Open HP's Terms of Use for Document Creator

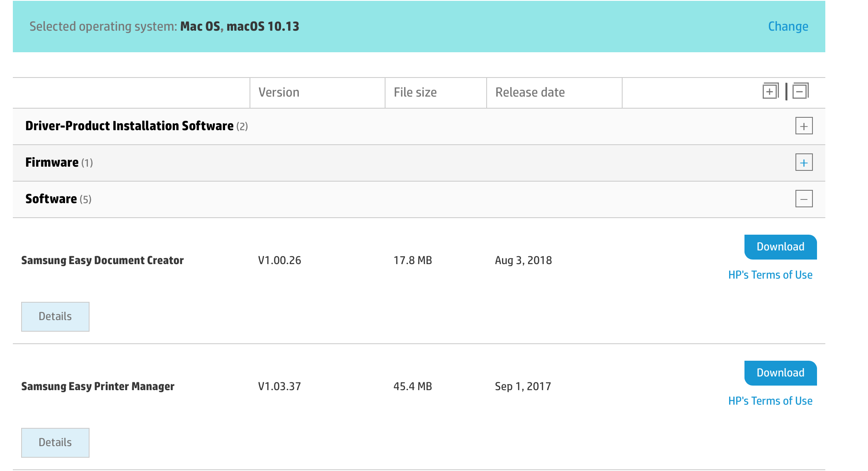(x=770, y=275)
